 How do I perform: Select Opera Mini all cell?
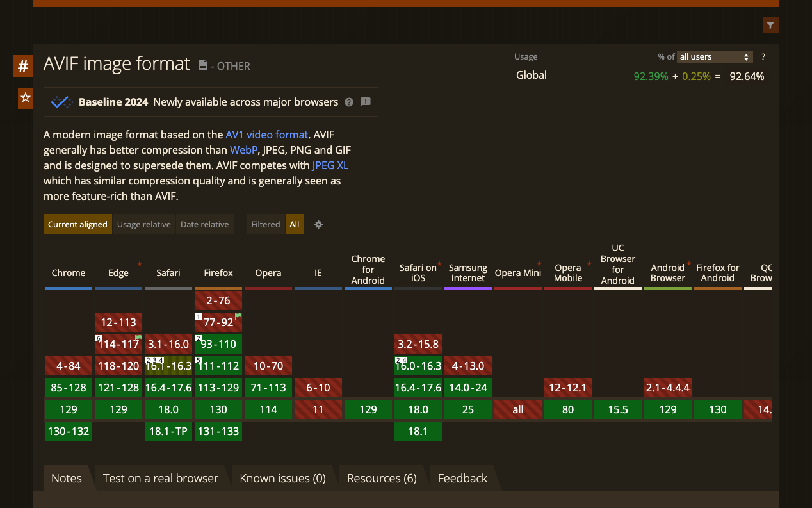tap(518, 409)
